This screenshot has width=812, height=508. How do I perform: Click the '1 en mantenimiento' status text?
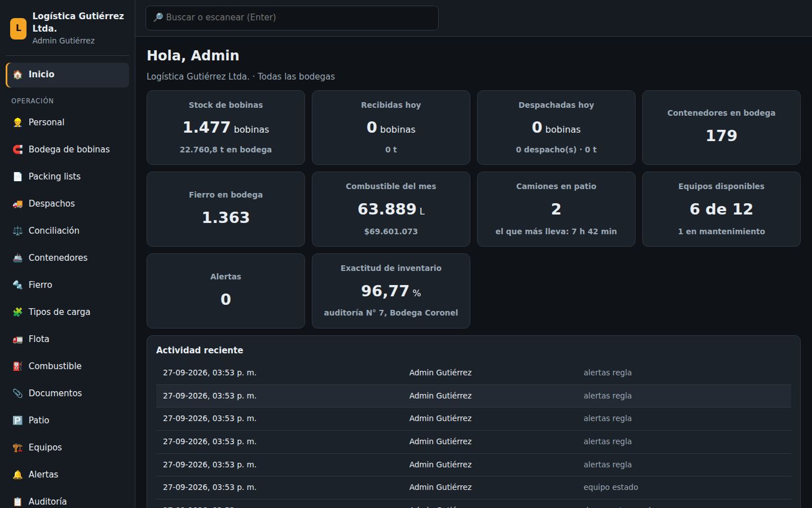pyautogui.click(x=721, y=231)
